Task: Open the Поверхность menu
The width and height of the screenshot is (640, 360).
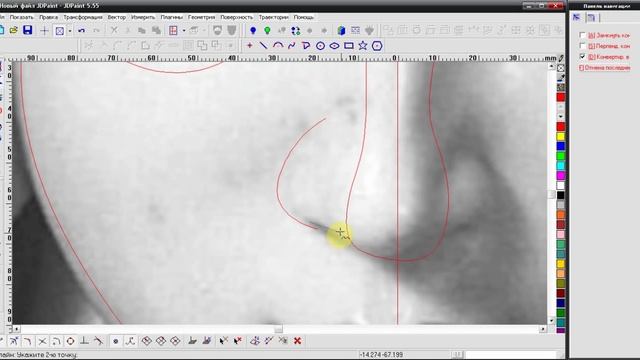Action: 237,17
